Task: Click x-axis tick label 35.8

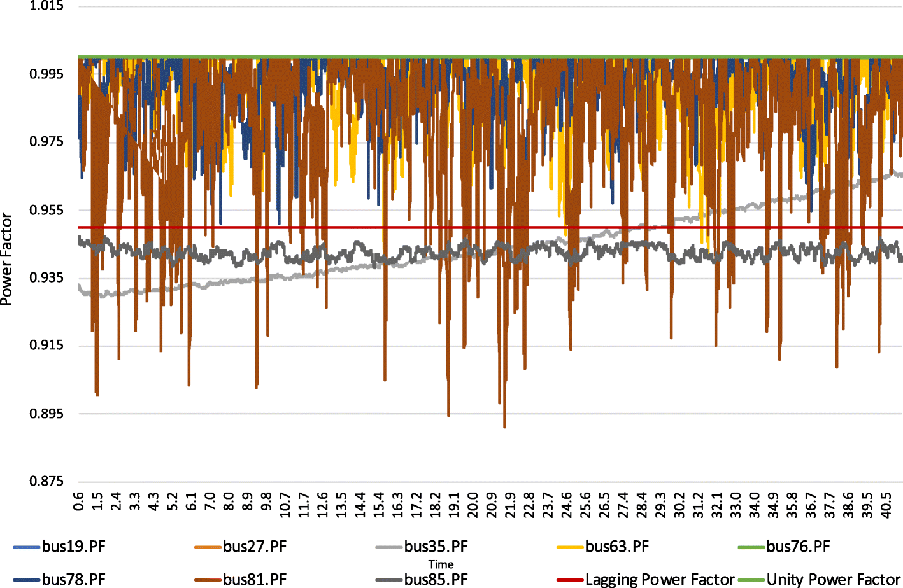Action: (792, 505)
